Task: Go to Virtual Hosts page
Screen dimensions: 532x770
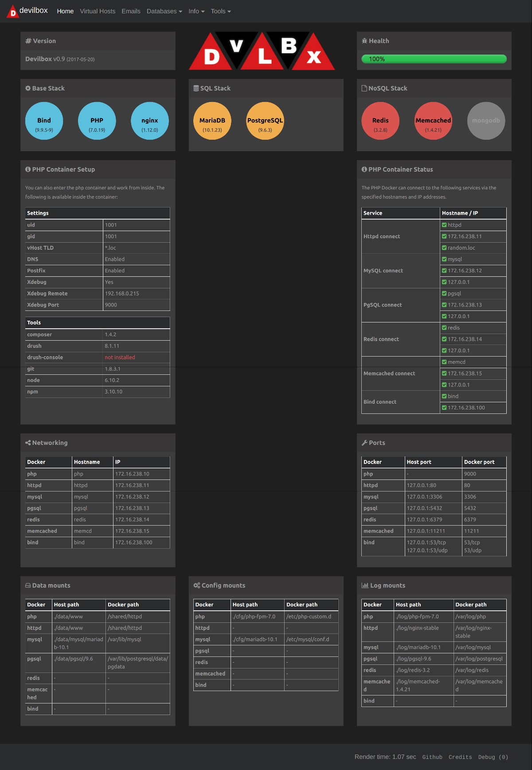Action: tap(98, 11)
